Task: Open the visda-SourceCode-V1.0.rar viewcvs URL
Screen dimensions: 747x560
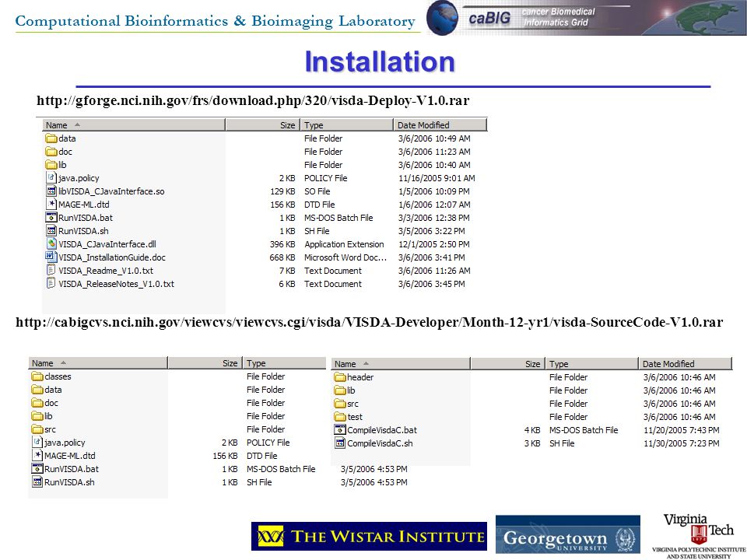Action: click(x=369, y=322)
